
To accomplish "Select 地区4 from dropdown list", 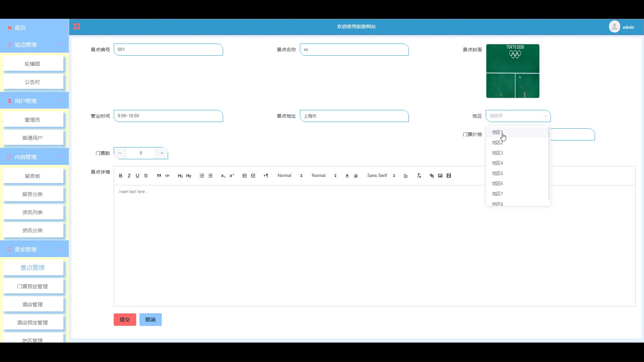I will (517, 163).
